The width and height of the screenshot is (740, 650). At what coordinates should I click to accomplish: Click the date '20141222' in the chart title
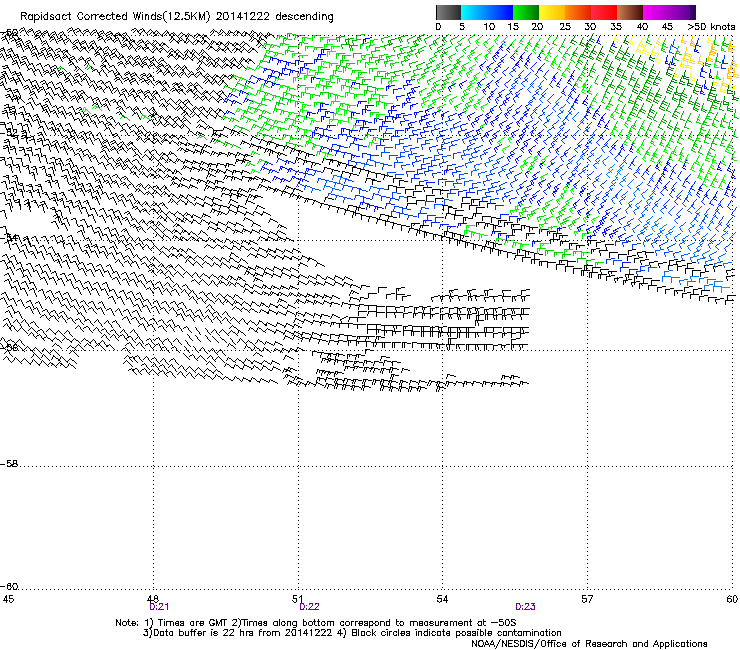[x=243, y=17]
